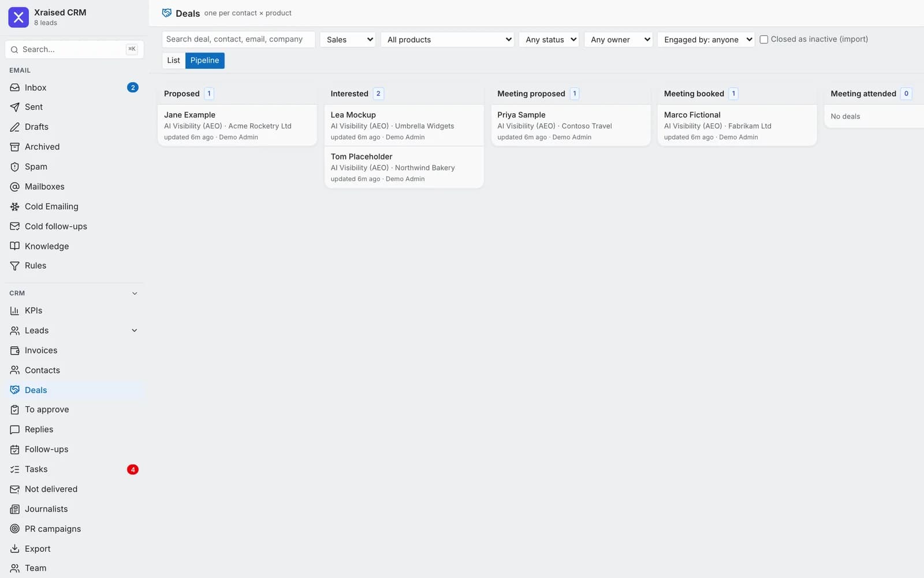Open the Tom Placeholder deal card
The height and width of the screenshot is (578, 924).
pyautogui.click(x=404, y=167)
